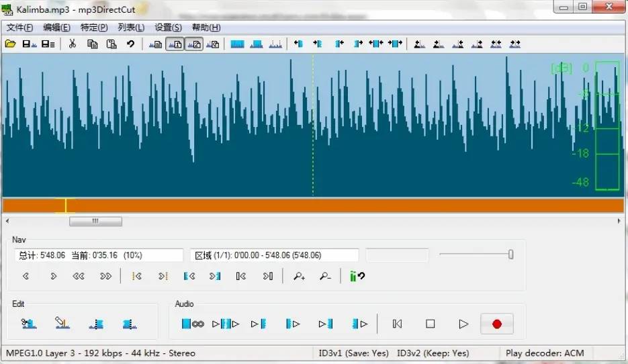Click the scrollbar right arrow below waveform

619,221
